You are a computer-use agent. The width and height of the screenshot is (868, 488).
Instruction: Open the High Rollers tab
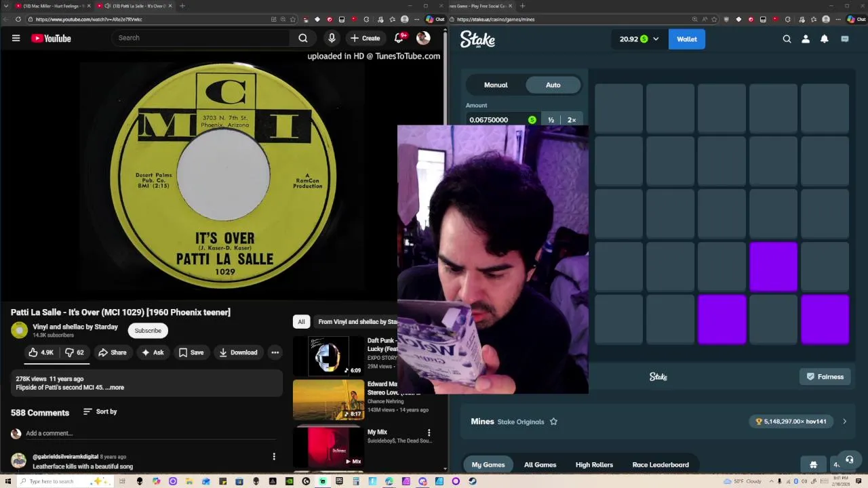(x=594, y=465)
